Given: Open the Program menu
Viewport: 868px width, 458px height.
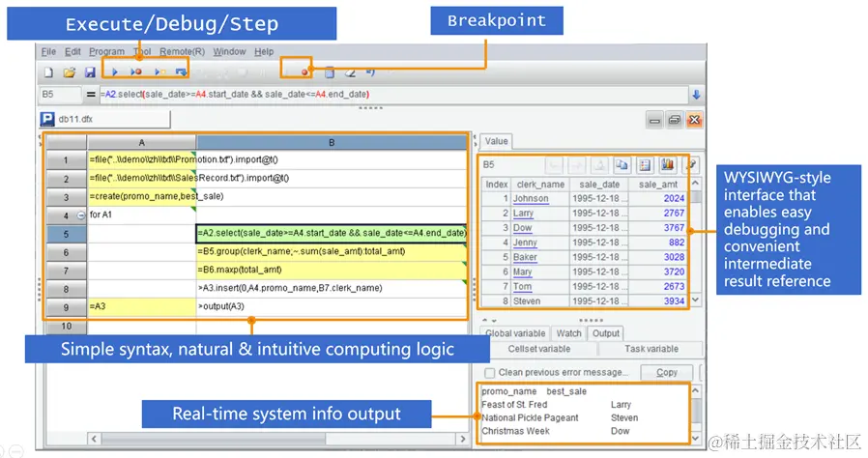Looking at the screenshot, I should coord(107,51).
